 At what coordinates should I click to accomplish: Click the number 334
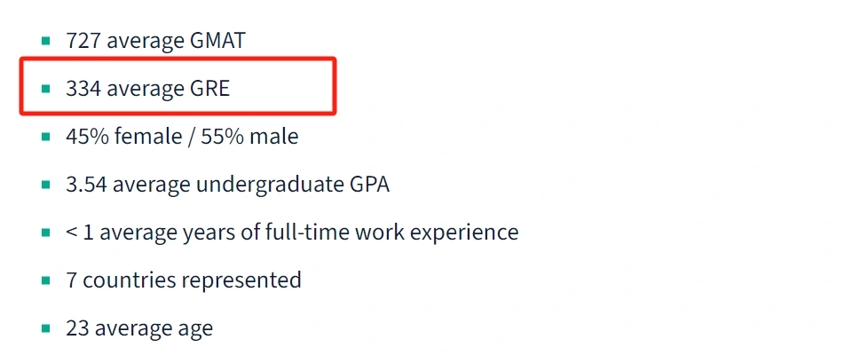(x=83, y=89)
